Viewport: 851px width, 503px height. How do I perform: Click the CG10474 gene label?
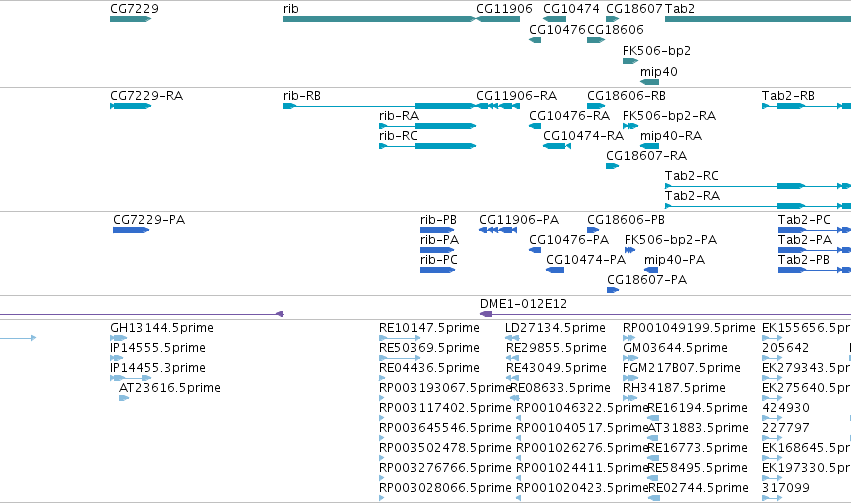click(x=571, y=9)
